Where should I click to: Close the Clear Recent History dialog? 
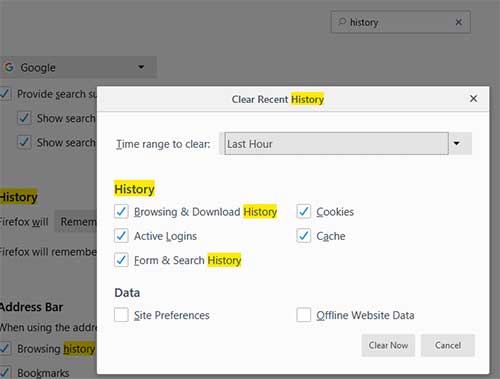(473, 99)
